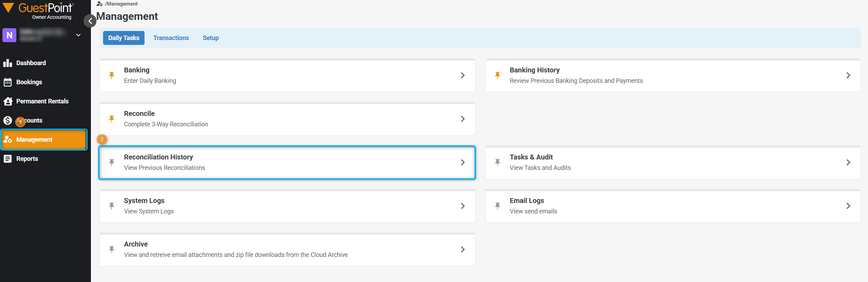Viewport: 868px width, 282px height.
Task: Expand the account switcher dropdown
Action: point(79,35)
